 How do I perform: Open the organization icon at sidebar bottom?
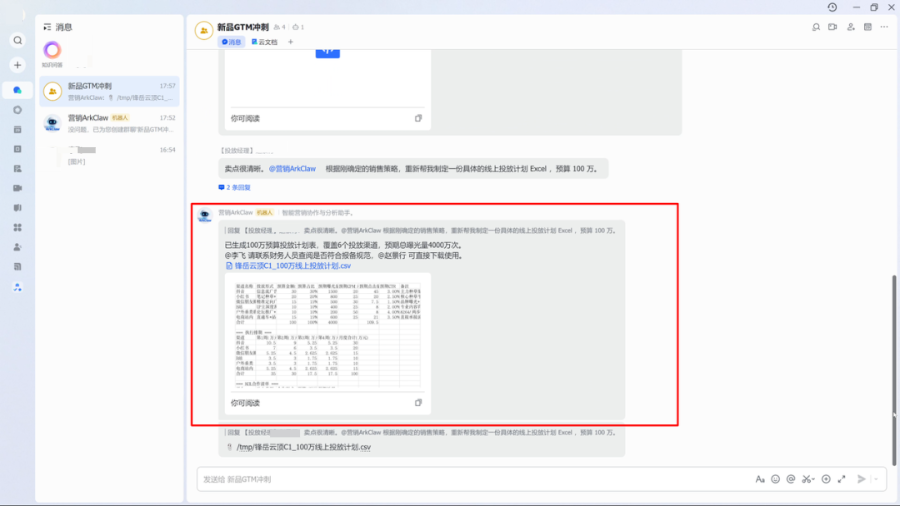[18, 287]
